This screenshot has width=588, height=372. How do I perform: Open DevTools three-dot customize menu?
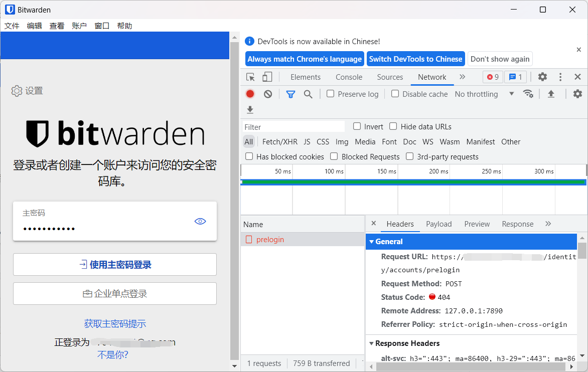point(560,77)
